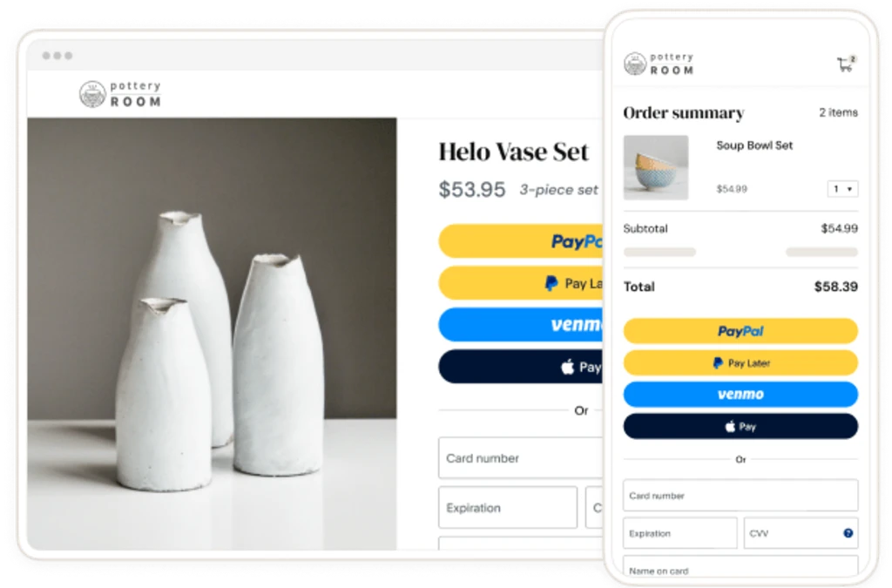This screenshot has height=588, width=892.
Task: Click the CVV help question mark icon
Action: pos(848,533)
